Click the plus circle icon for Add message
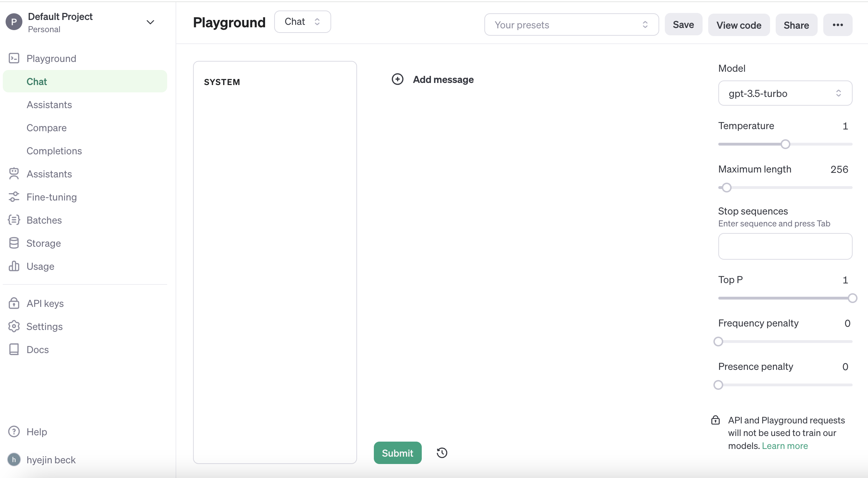 398,79
